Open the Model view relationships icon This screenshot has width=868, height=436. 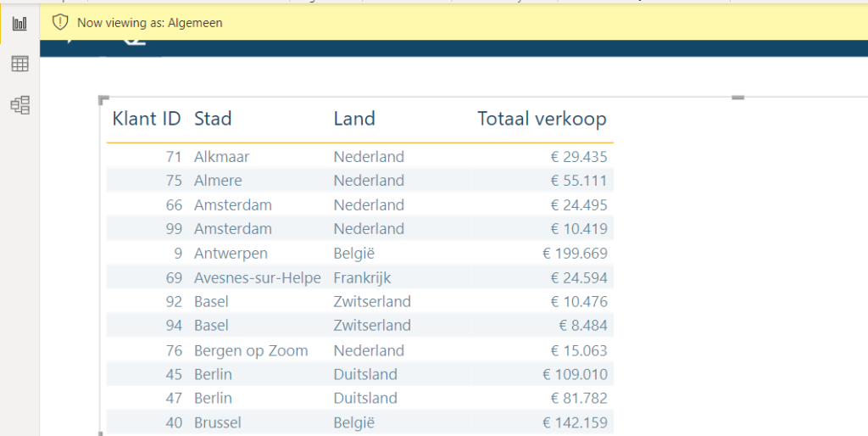point(19,104)
